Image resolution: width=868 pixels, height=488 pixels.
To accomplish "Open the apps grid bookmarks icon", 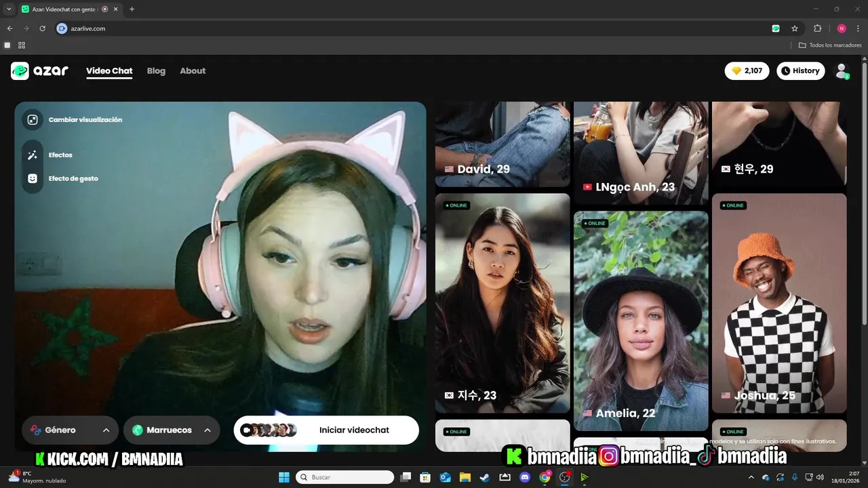I will pyautogui.click(x=22, y=45).
